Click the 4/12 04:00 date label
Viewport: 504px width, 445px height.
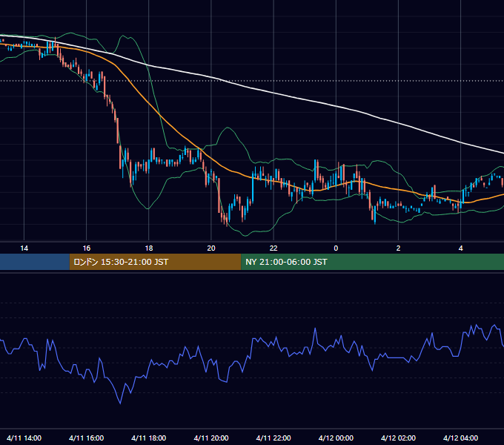pyautogui.click(x=460, y=438)
